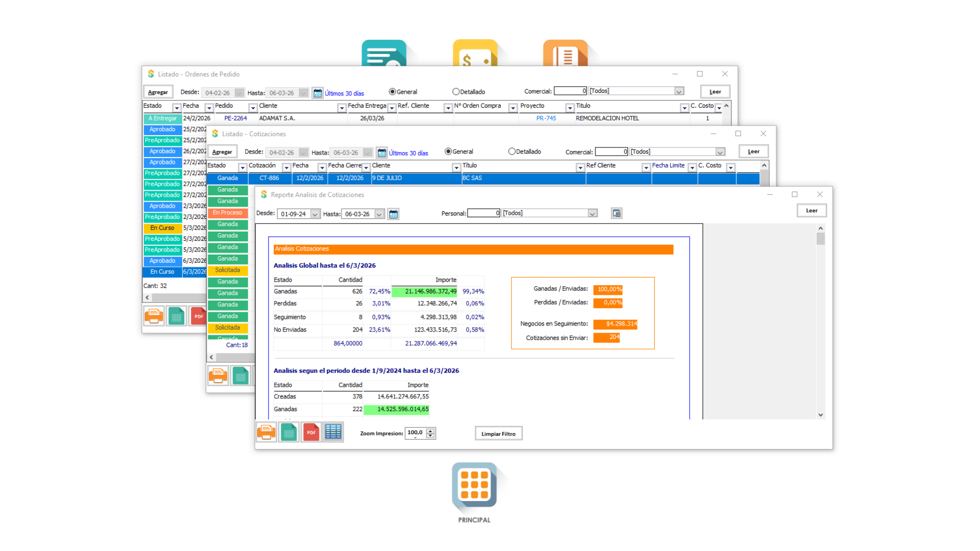Click the PRINCIPAL grid icon
Screen dimensions: 980x551
coord(474,485)
